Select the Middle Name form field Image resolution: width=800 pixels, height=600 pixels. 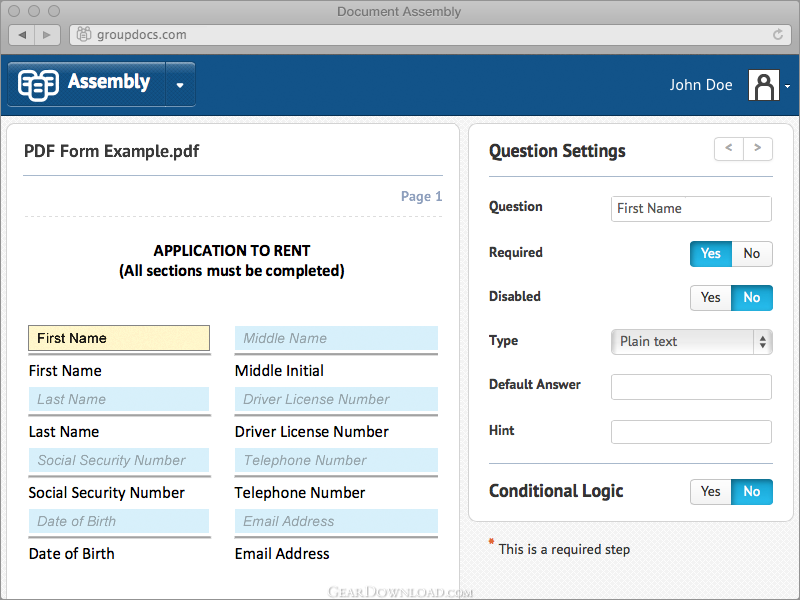tap(336, 338)
